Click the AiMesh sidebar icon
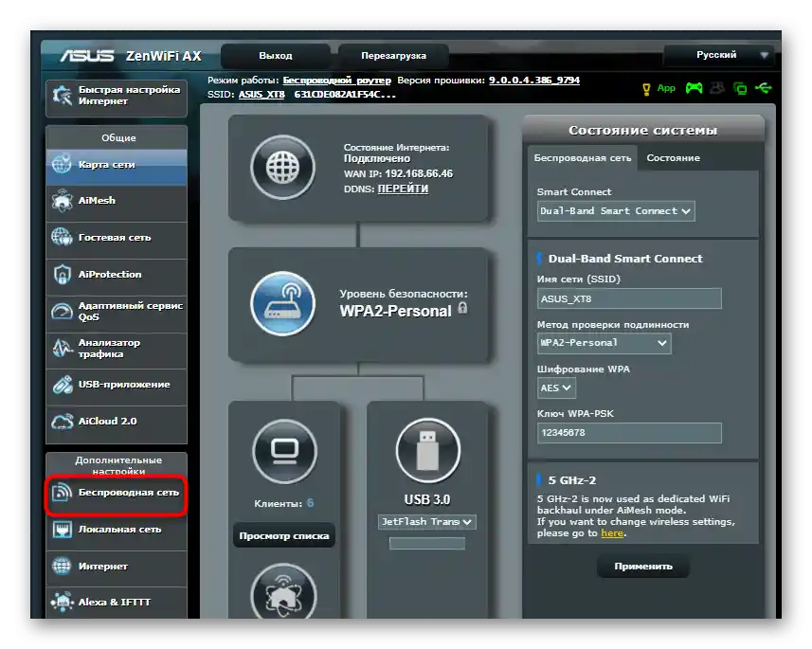812x649 pixels. 63,201
